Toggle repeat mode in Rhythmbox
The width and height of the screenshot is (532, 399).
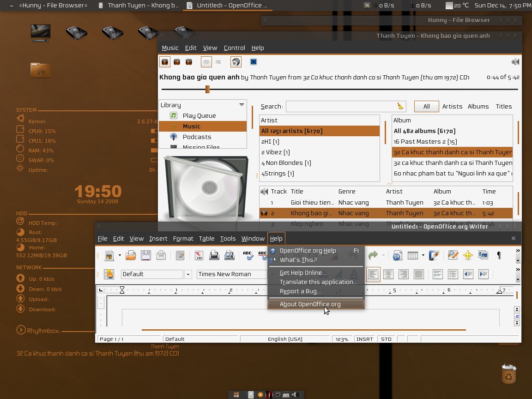click(206, 62)
